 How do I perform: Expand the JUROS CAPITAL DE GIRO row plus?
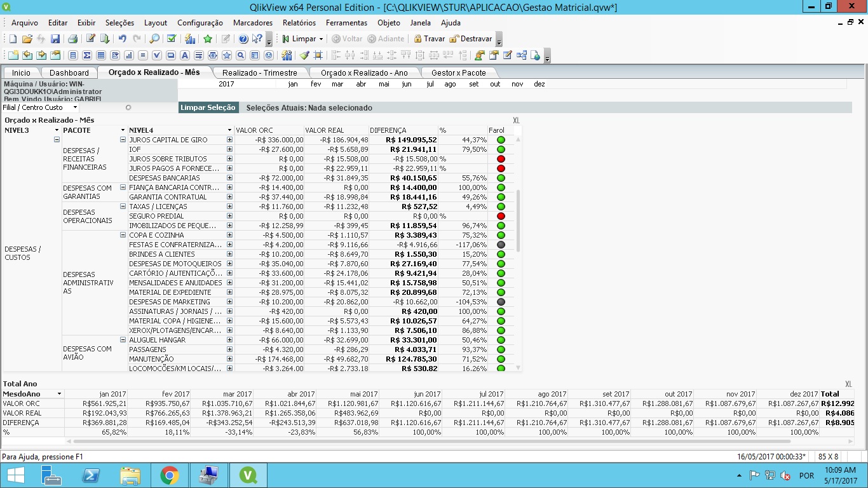(x=229, y=140)
